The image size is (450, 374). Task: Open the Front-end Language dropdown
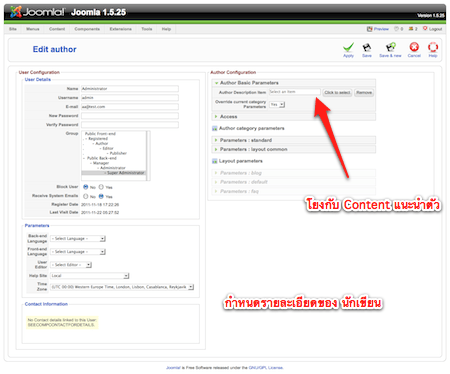(78, 252)
